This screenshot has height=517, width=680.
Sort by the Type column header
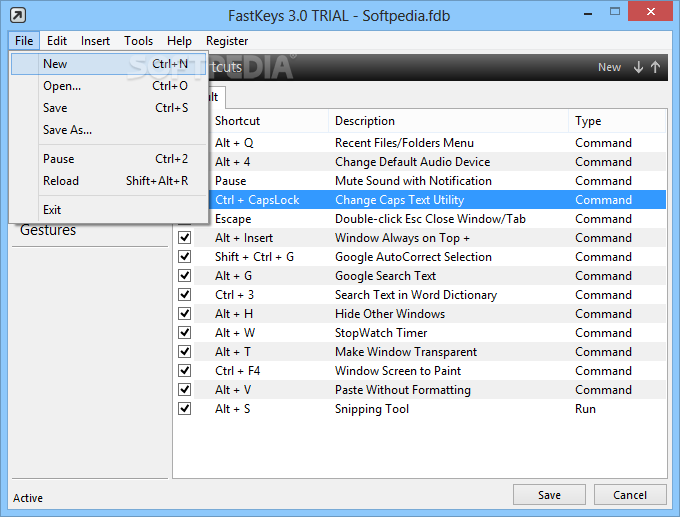point(617,121)
